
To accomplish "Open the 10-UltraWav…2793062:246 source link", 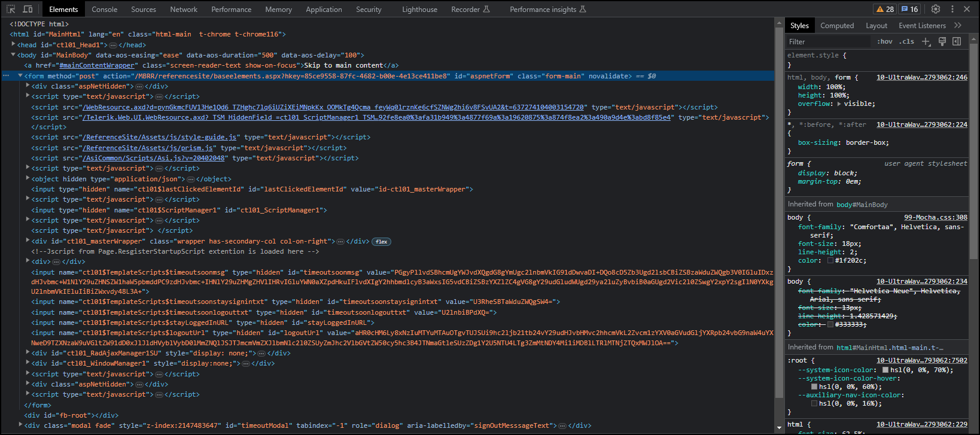I will [x=922, y=77].
